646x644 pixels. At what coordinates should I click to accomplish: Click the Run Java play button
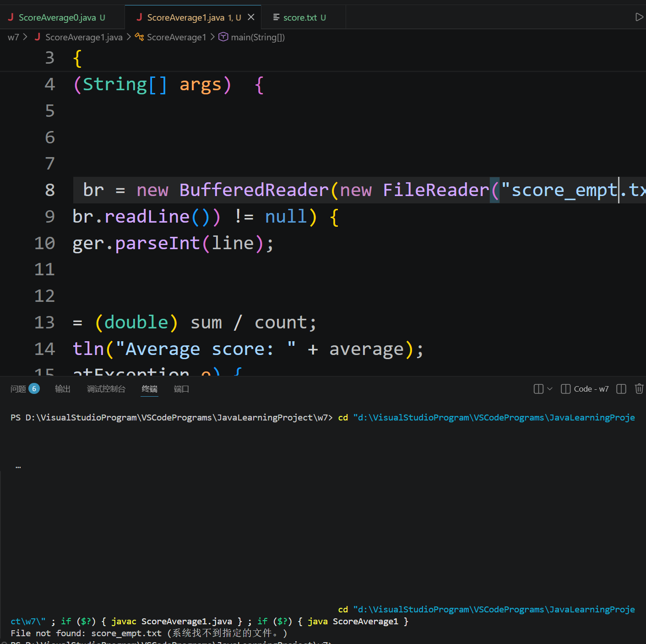click(x=639, y=17)
